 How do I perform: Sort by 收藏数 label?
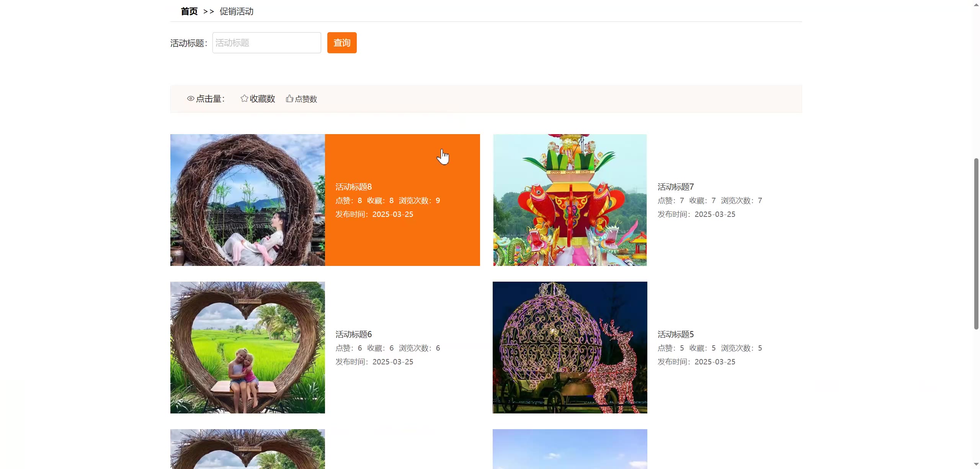[262, 99]
